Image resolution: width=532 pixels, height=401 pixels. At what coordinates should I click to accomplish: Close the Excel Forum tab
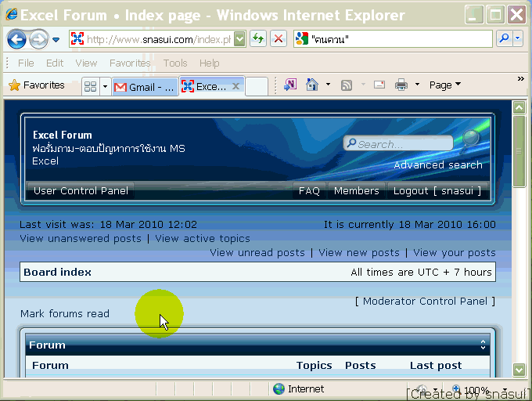[x=235, y=86]
